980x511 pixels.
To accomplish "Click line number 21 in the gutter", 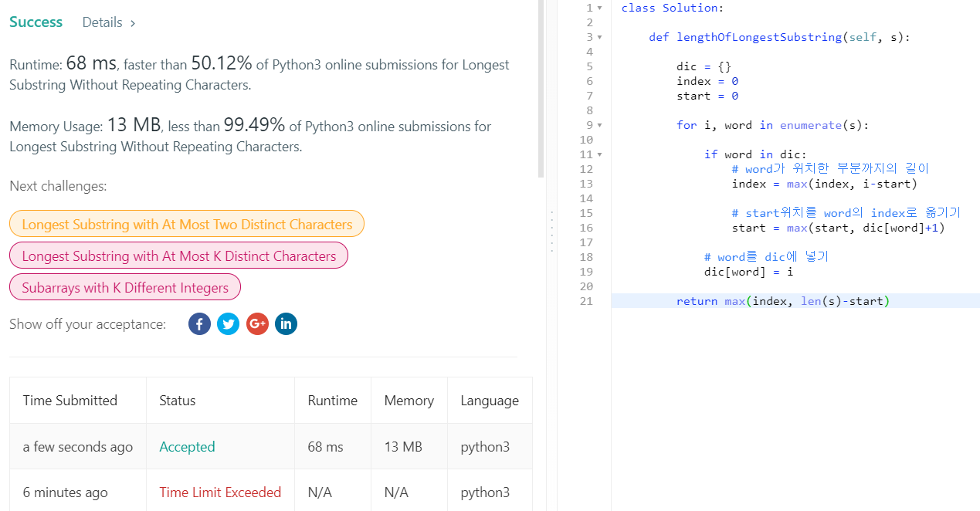I will click(x=586, y=301).
